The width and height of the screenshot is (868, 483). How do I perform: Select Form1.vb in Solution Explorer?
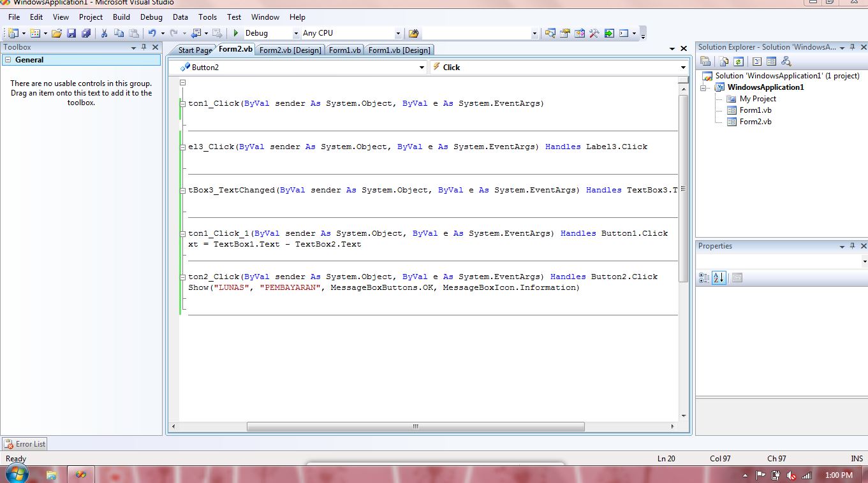755,110
